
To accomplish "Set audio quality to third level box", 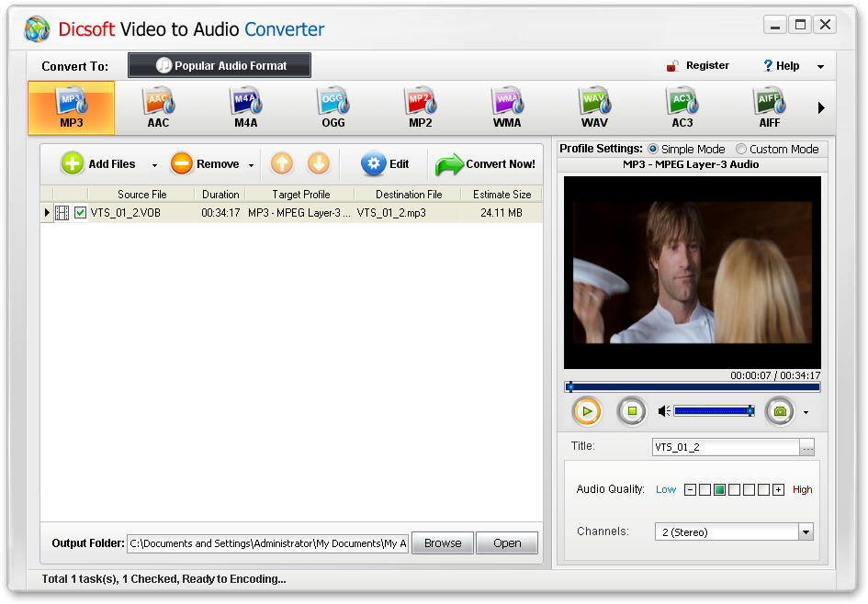I will (734, 489).
